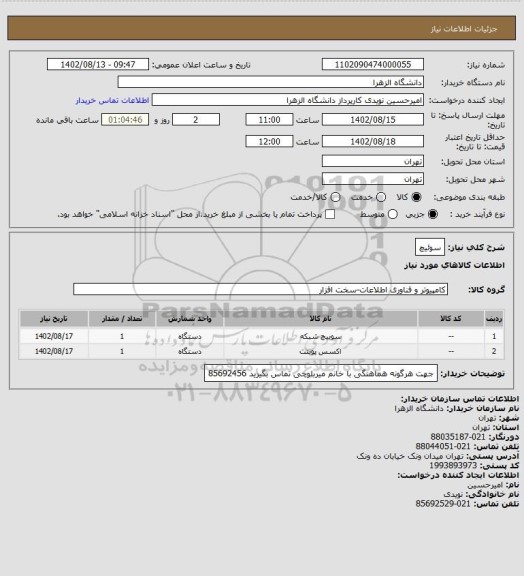This screenshot has height=576, width=524.
Task: Select the جزیی purchase type radio
Action: click(433, 214)
